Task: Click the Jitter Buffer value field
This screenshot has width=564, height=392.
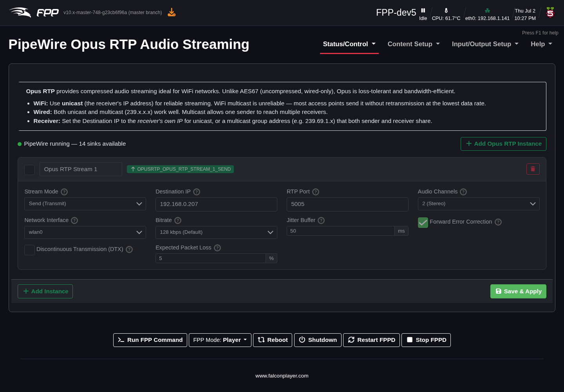Action: pyautogui.click(x=341, y=231)
